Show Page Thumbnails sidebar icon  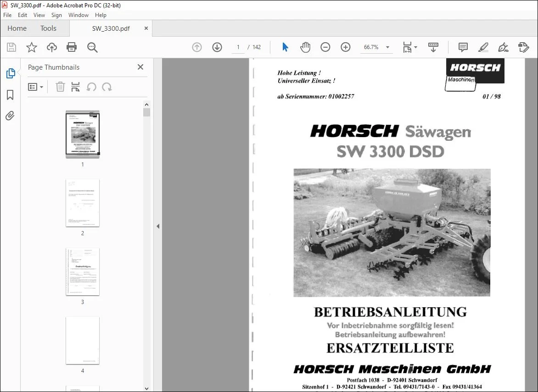click(10, 73)
